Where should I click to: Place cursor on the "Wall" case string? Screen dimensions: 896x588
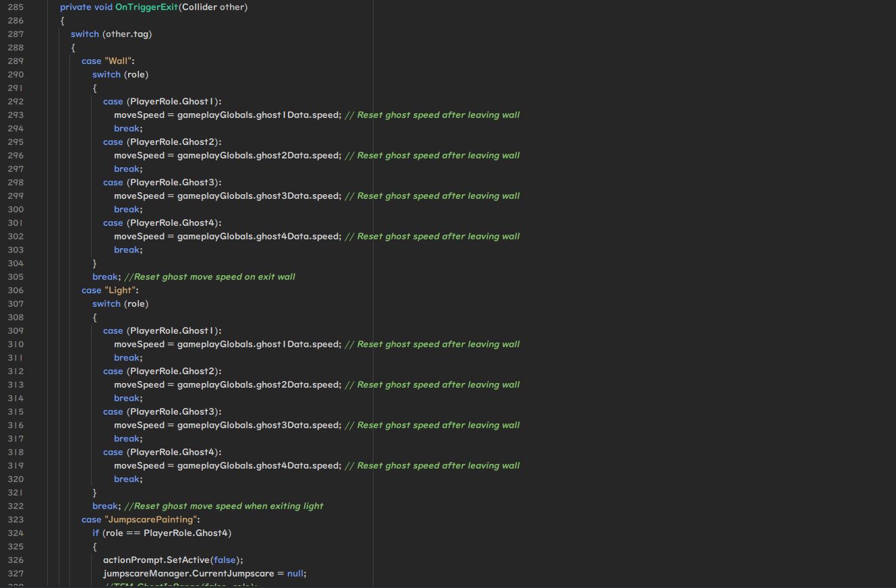coord(118,61)
